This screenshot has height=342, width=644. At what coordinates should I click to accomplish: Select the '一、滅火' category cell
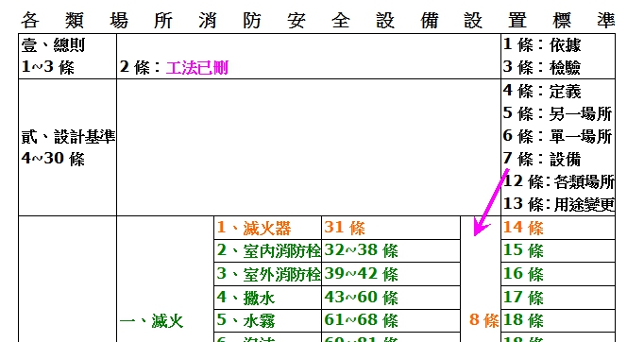click(x=151, y=321)
